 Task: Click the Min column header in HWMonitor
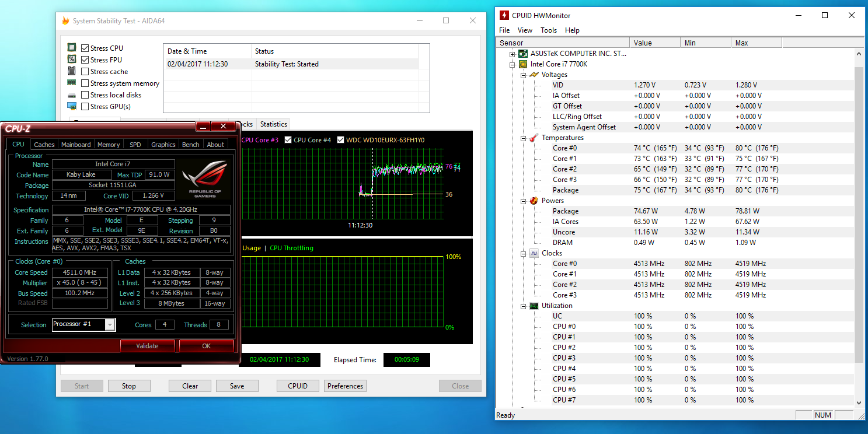[706, 43]
